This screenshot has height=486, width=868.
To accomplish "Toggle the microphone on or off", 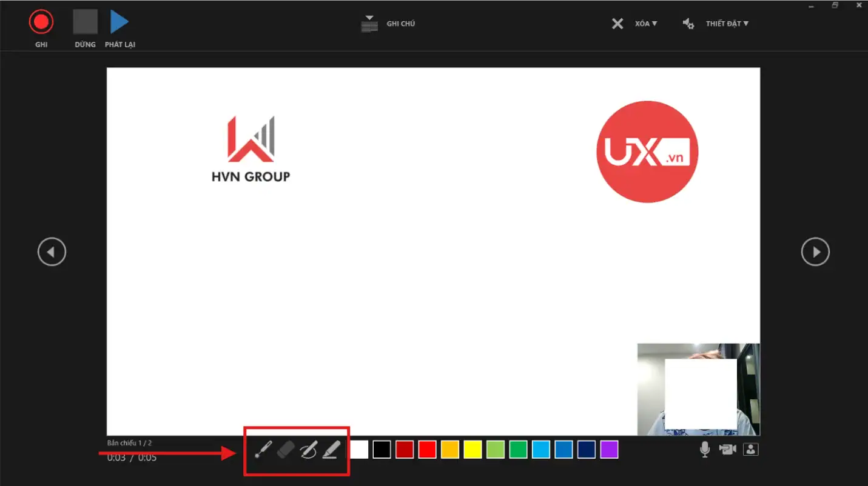I will 704,449.
